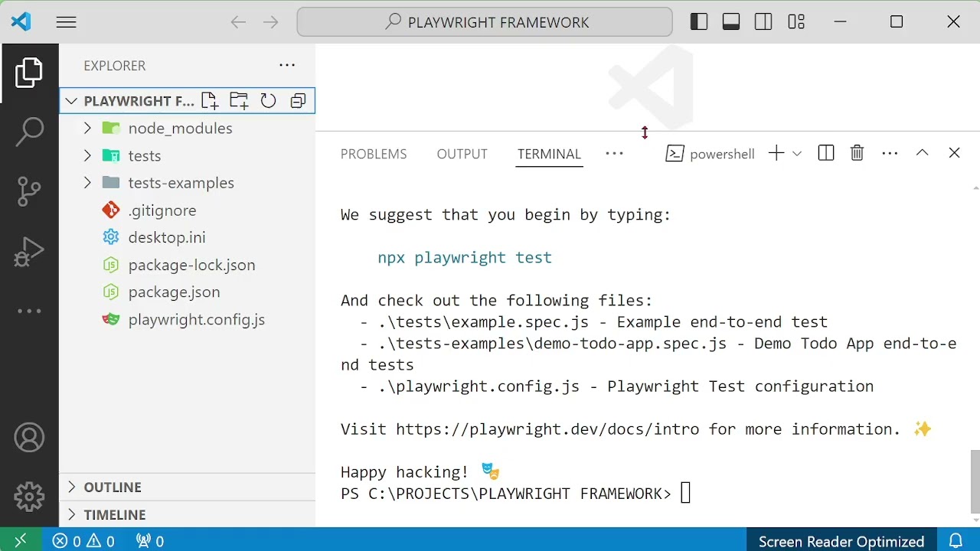This screenshot has height=551, width=980.
Task: Go forward with the navigation arrow
Action: pos(271,22)
